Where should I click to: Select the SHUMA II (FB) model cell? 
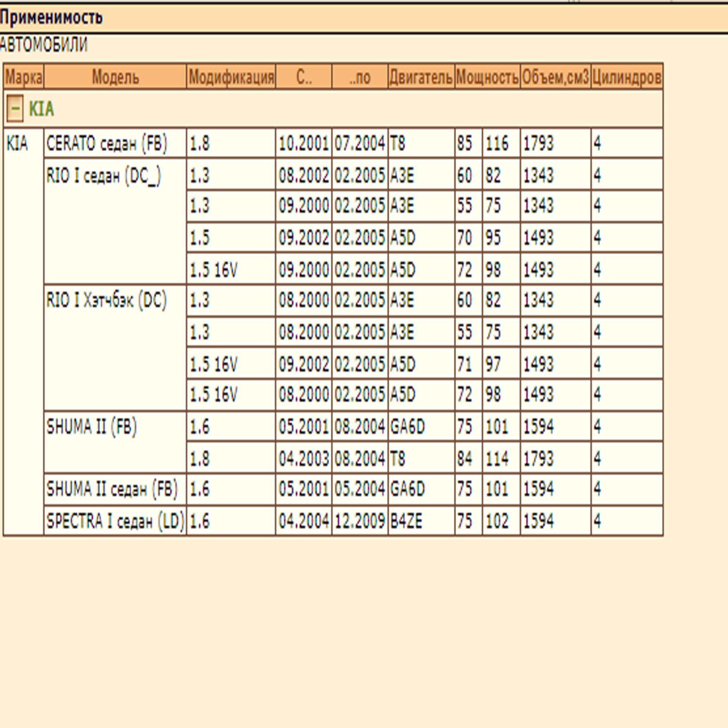pyautogui.click(x=115, y=442)
